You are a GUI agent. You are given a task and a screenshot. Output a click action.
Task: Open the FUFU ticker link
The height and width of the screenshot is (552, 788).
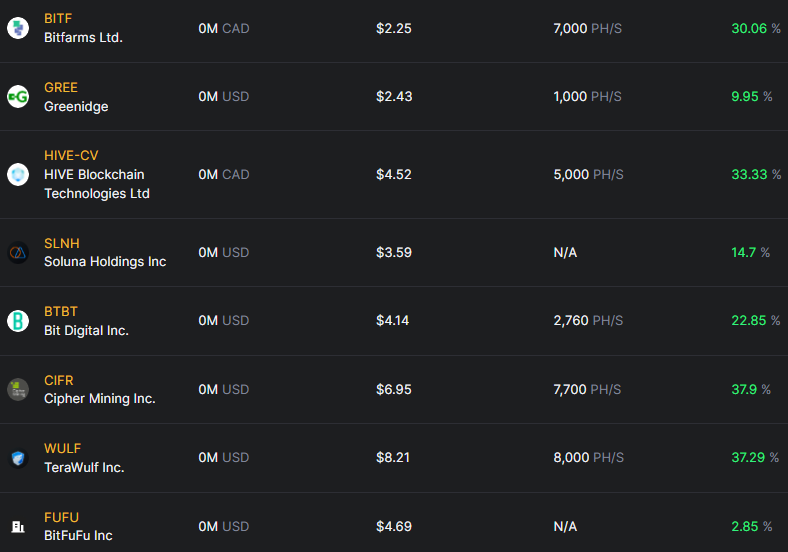point(61,517)
